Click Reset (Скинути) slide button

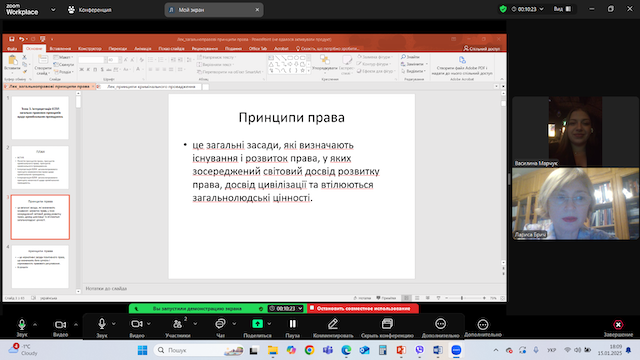64,64
